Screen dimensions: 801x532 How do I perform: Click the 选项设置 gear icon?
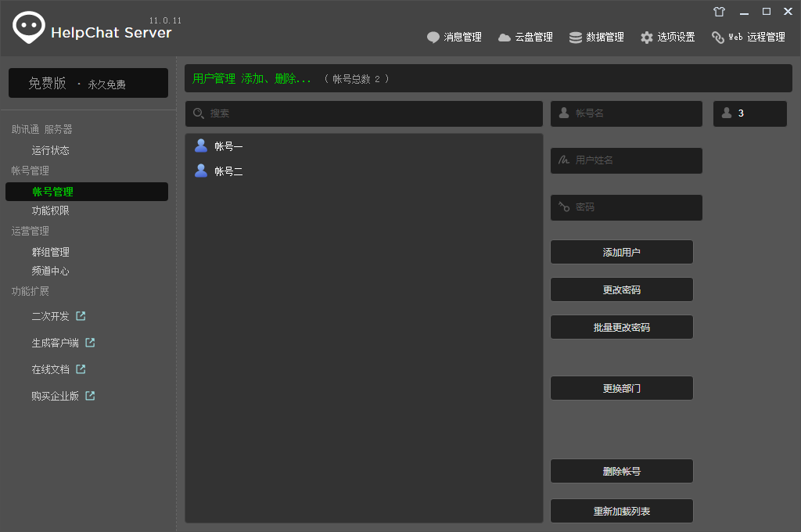click(646, 36)
